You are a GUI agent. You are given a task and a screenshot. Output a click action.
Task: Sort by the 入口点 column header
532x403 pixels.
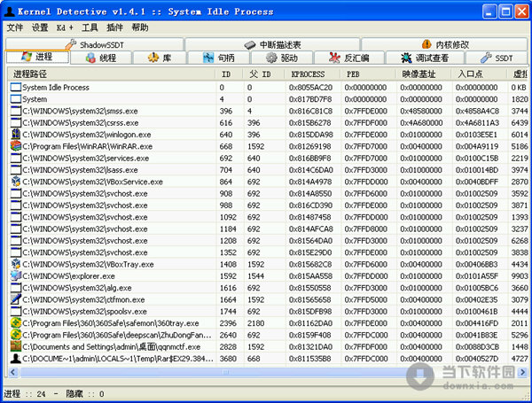[479, 74]
